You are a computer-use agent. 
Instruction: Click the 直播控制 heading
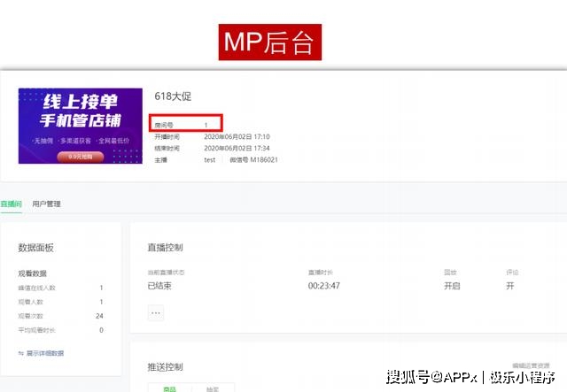(166, 248)
